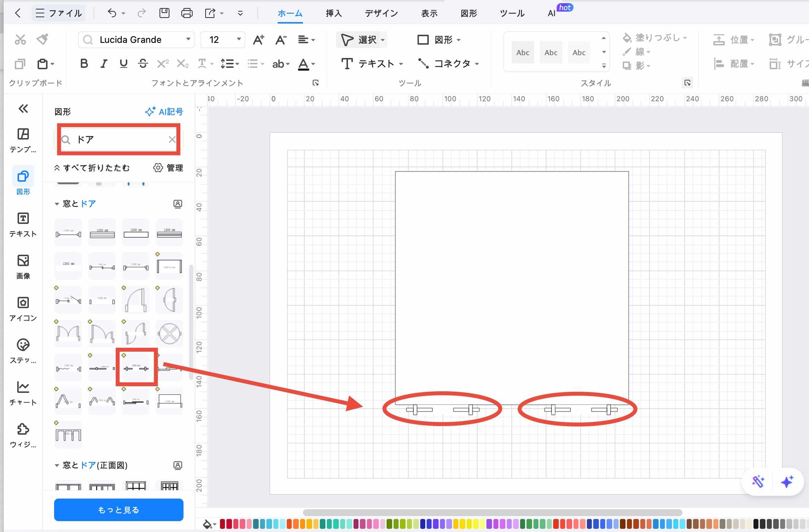Image resolution: width=809 pixels, height=532 pixels.
Task: Toggle strikethrough formatting
Action: (143, 64)
